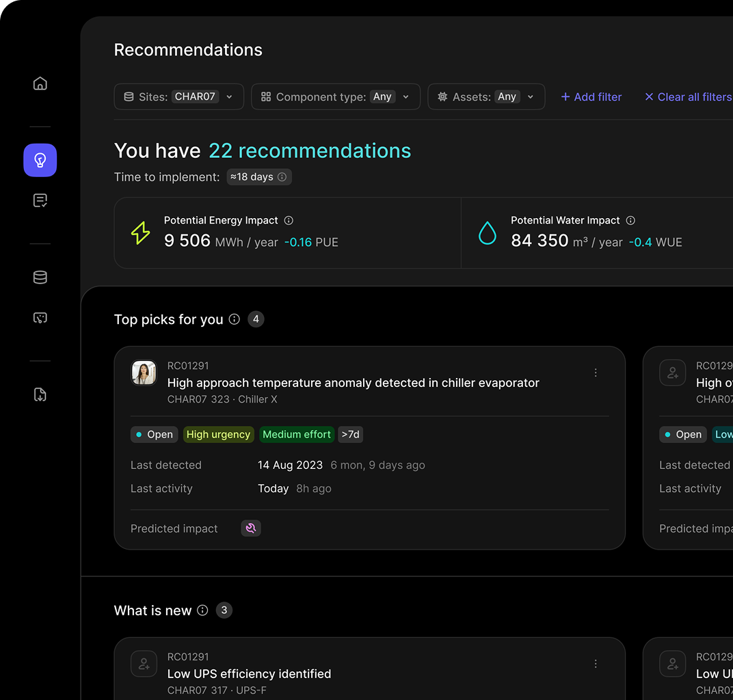Click the 22 recommendations link text
The height and width of the screenshot is (700, 733).
pos(310,151)
